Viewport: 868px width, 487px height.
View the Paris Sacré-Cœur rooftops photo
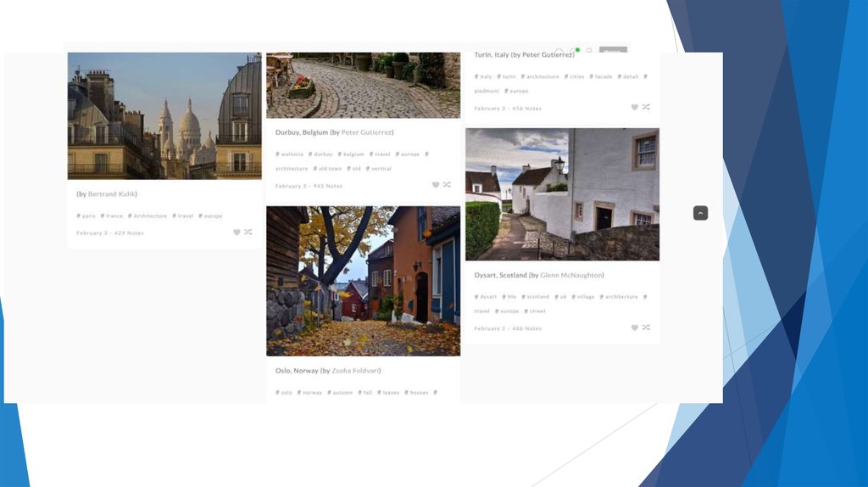(164, 115)
